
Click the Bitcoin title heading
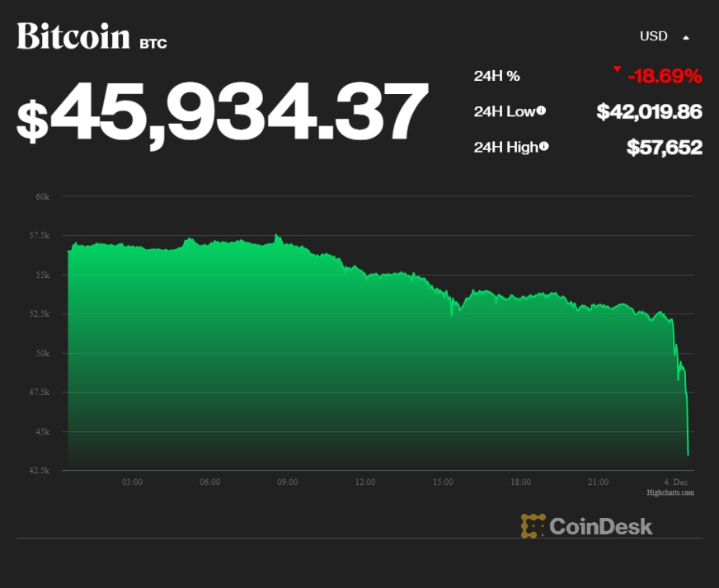point(73,36)
